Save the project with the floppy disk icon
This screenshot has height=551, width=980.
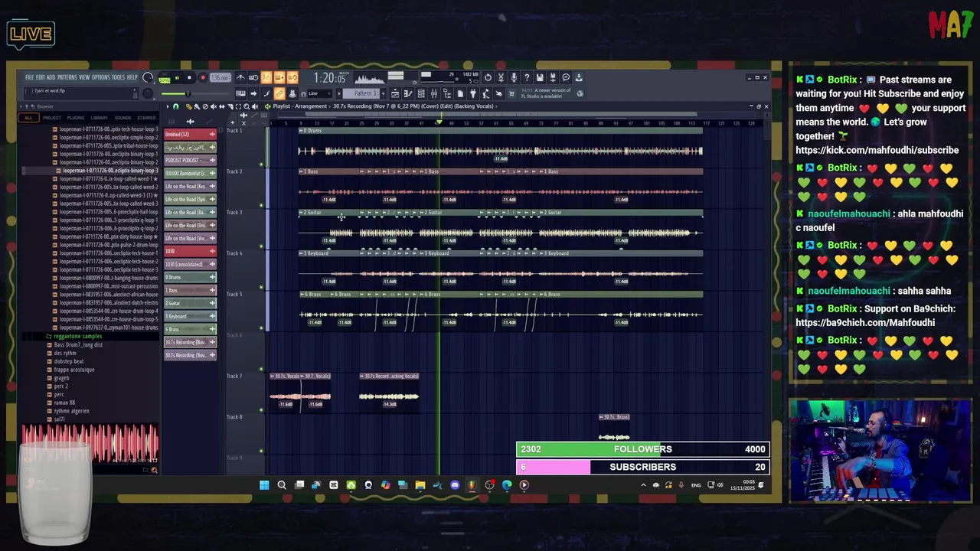[541, 77]
